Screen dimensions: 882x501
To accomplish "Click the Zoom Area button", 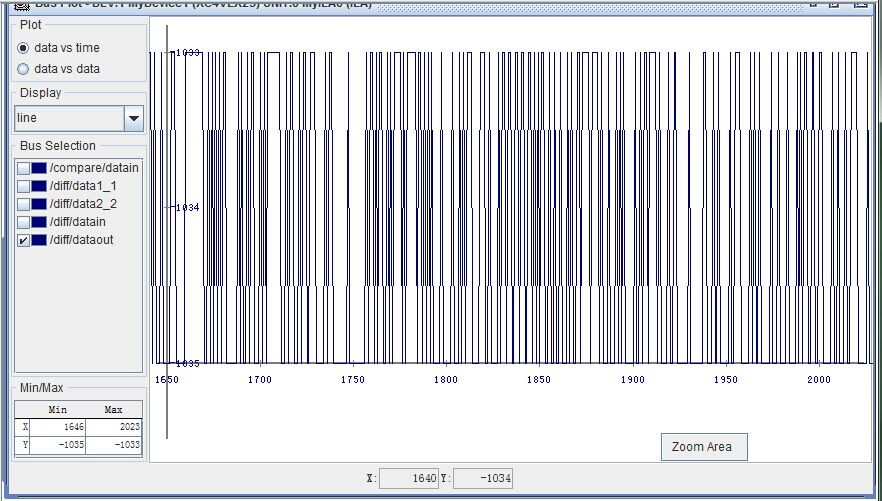I will pos(704,447).
